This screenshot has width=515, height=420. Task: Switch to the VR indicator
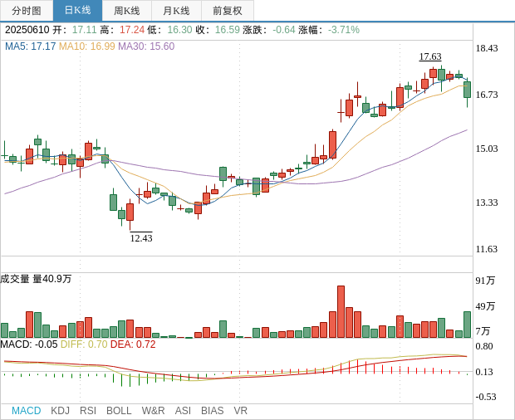[240, 411]
